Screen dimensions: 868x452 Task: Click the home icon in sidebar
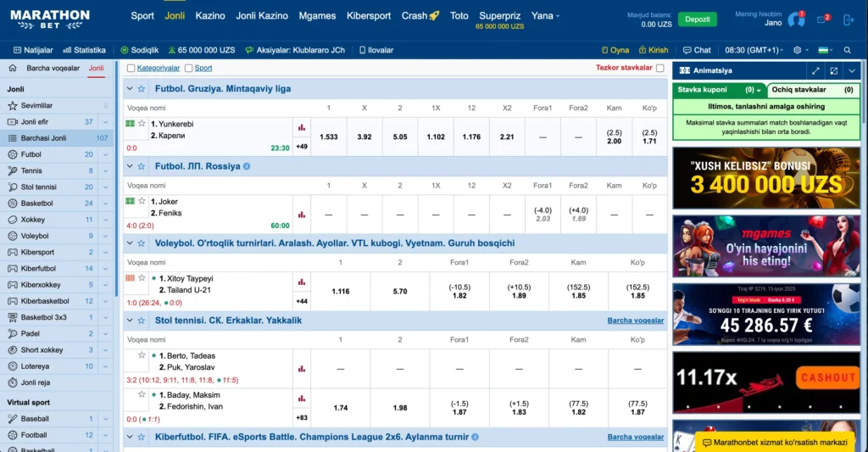[x=13, y=68]
